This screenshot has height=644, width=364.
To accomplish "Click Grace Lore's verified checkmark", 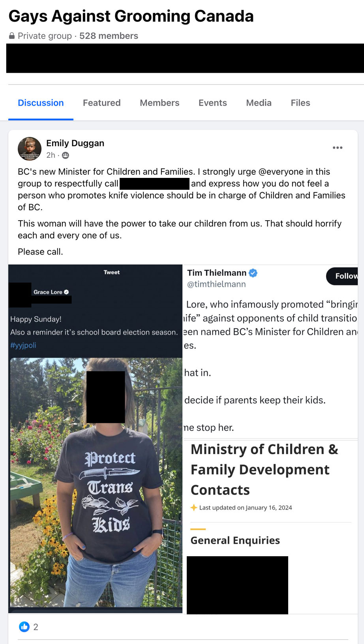I will (x=66, y=292).
